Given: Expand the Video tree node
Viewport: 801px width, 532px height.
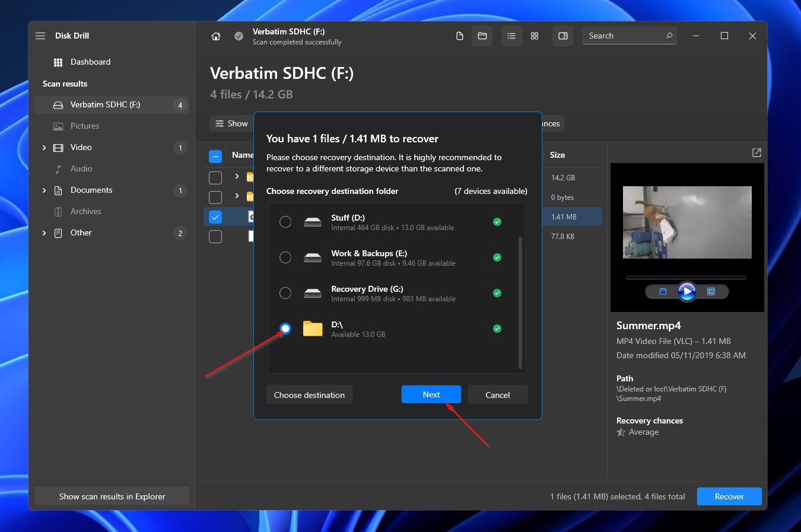Looking at the screenshot, I should click(x=44, y=148).
